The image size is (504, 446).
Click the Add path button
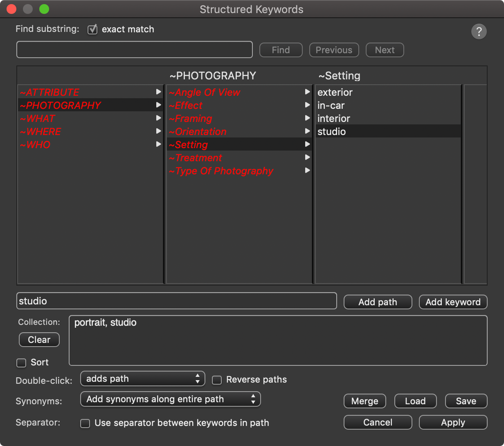click(378, 302)
